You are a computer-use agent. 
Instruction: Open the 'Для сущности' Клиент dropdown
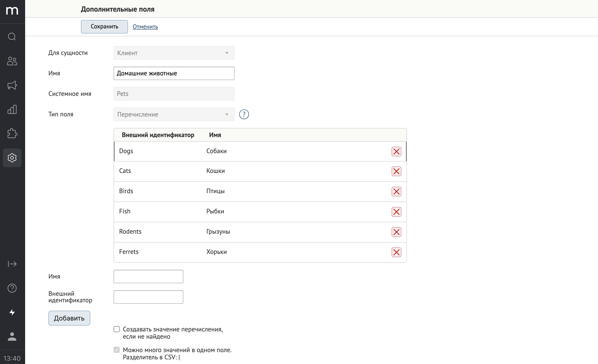pyautogui.click(x=174, y=53)
